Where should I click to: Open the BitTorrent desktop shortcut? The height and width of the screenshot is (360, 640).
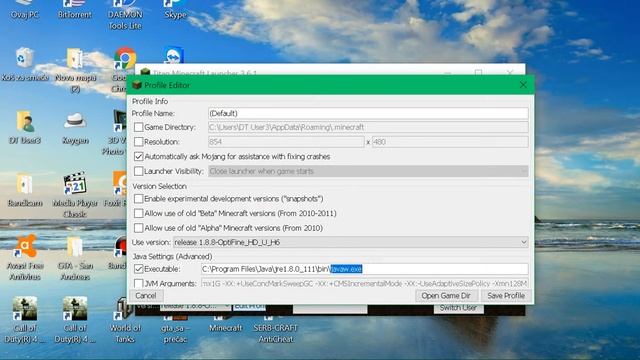(75, 9)
